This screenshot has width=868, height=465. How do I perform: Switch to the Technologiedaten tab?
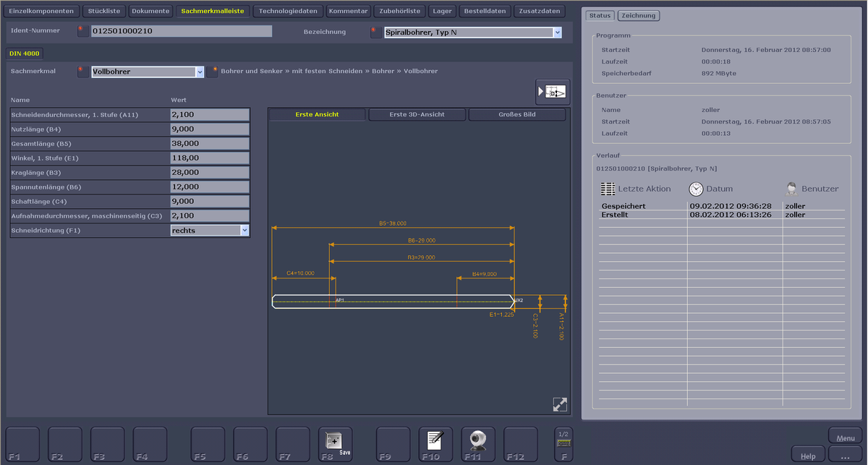click(x=288, y=12)
